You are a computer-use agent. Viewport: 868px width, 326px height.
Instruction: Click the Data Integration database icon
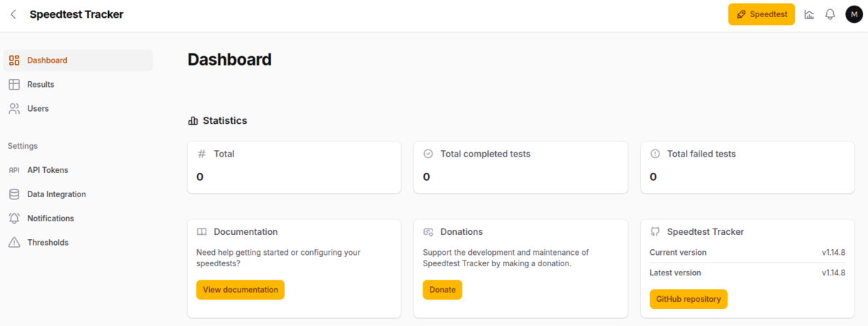coord(14,194)
